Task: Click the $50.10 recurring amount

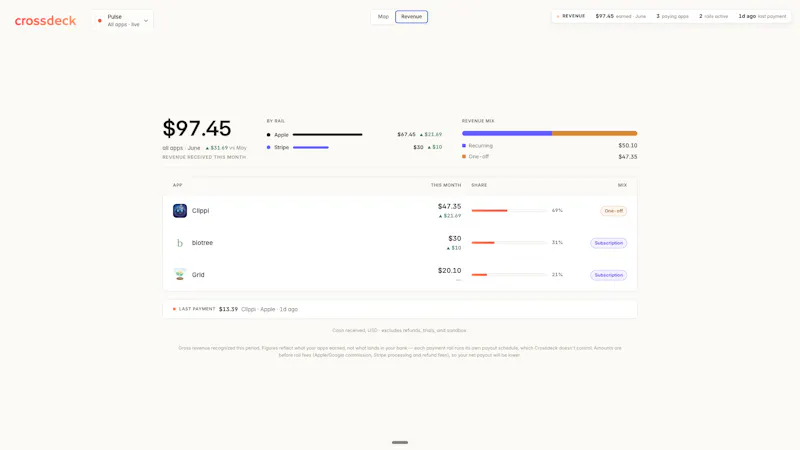Action: point(628,145)
